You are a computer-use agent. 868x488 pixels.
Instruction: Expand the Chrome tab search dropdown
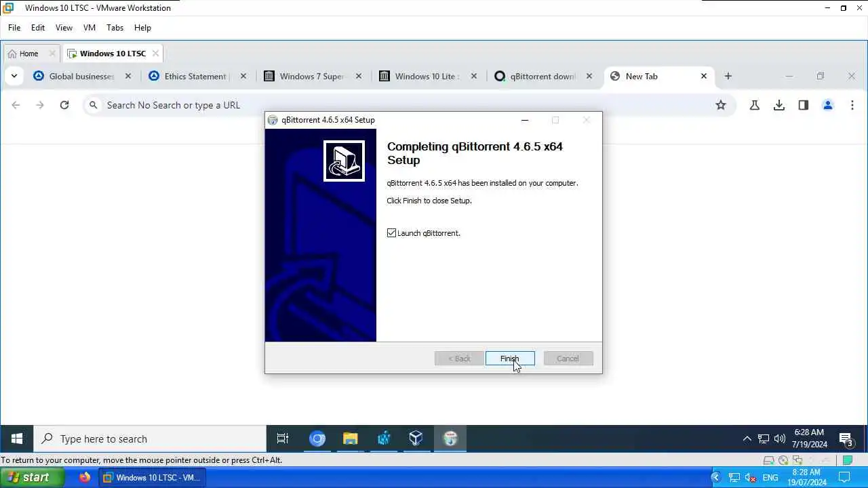click(x=14, y=76)
